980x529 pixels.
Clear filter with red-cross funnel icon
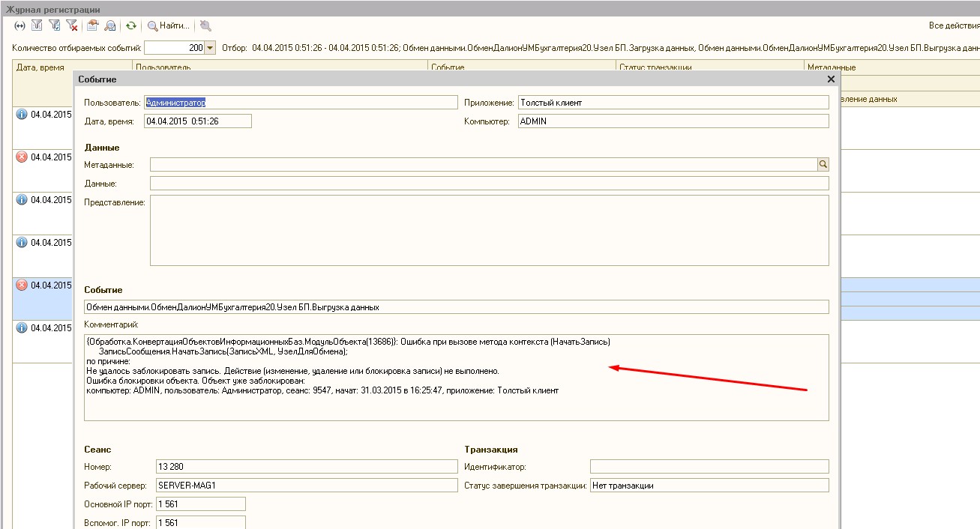point(72,25)
